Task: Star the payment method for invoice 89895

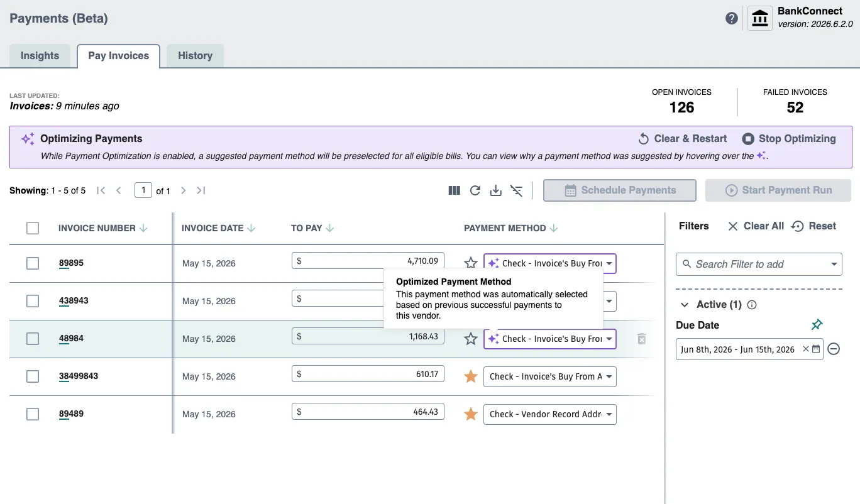Action: coord(471,263)
